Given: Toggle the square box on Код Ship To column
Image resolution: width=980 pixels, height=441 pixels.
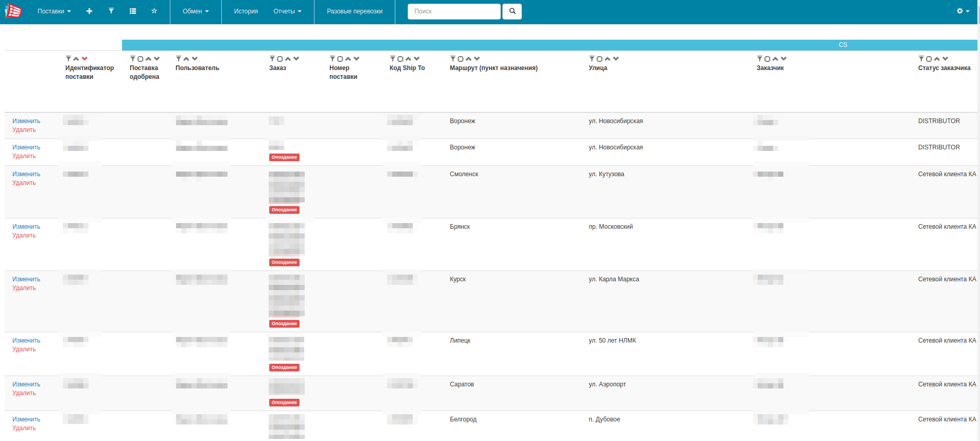Looking at the screenshot, I should (x=400, y=59).
